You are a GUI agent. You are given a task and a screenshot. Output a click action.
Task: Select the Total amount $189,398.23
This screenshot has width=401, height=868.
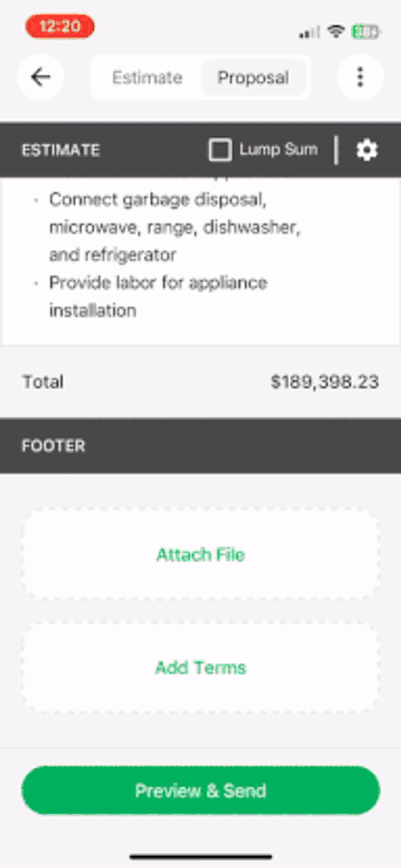[325, 381]
